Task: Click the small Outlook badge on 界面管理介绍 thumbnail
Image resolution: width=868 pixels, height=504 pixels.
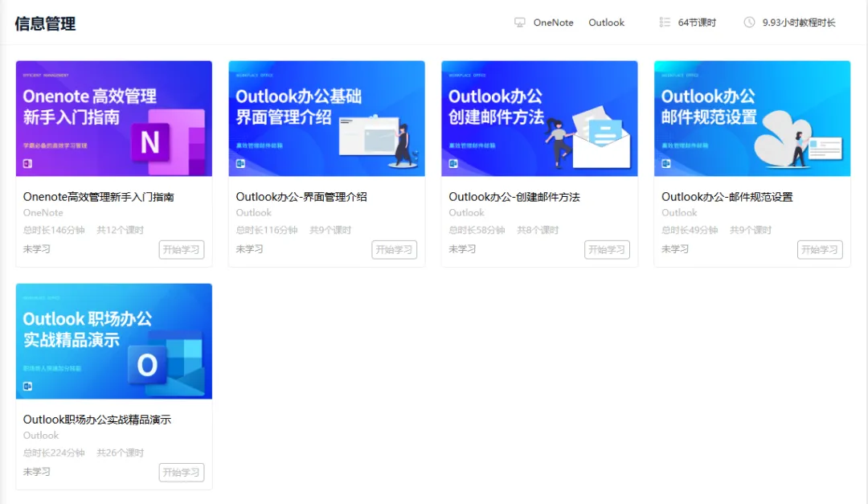Action: point(240,163)
